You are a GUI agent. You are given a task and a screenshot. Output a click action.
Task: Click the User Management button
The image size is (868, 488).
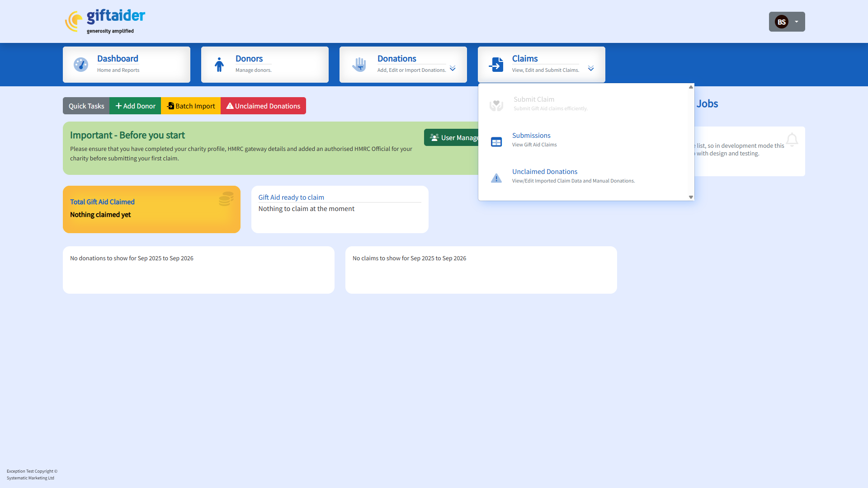point(451,137)
